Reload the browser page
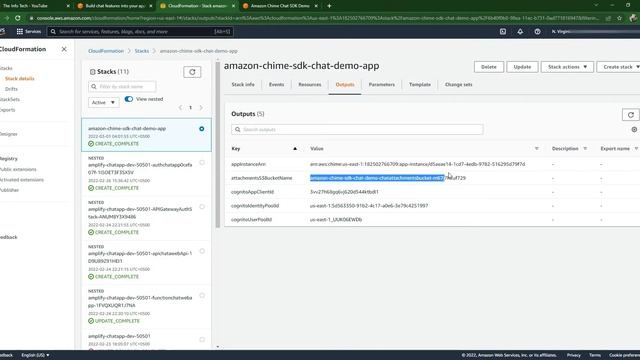This screenshot has width=640, height=360. (18, 18)
